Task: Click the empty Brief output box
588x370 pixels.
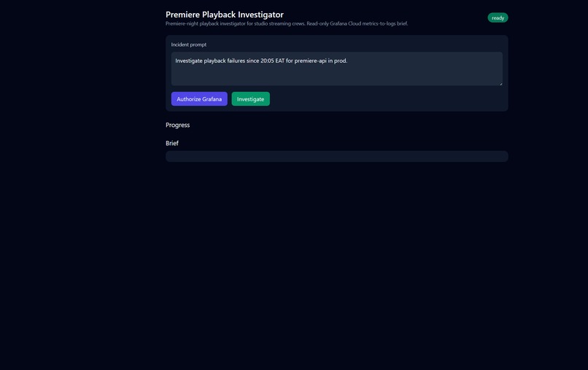Action: [x=337, y=156]
